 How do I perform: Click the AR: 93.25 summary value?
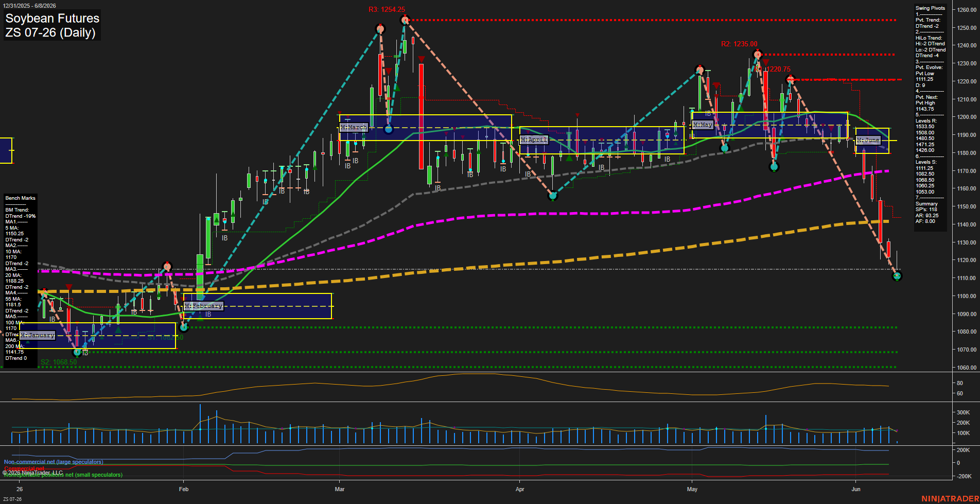[x=927, y=216]
